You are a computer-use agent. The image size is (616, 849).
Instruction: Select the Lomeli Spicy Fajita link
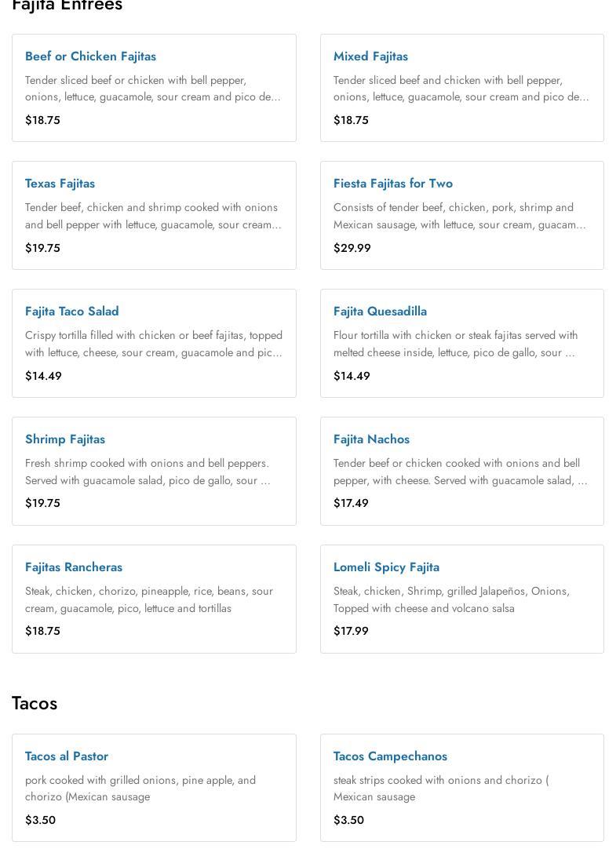(x=386, y=567)
